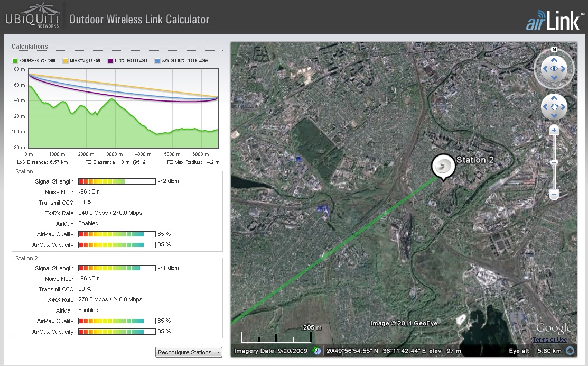
Task: Click the Reconfigure Stations button
Action: pos(189,352)
